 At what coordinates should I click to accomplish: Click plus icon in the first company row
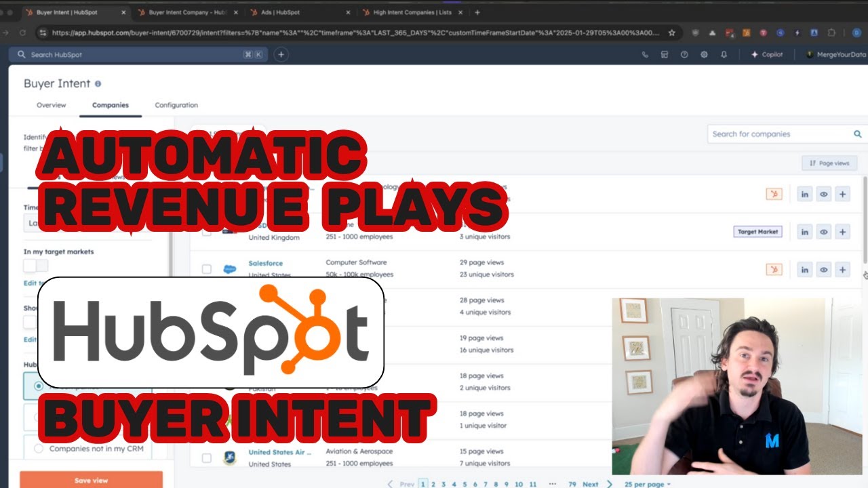(x=842, y=195)
